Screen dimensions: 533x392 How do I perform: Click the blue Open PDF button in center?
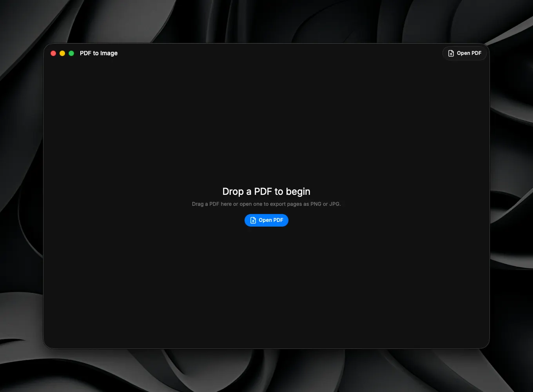(266, 220)
